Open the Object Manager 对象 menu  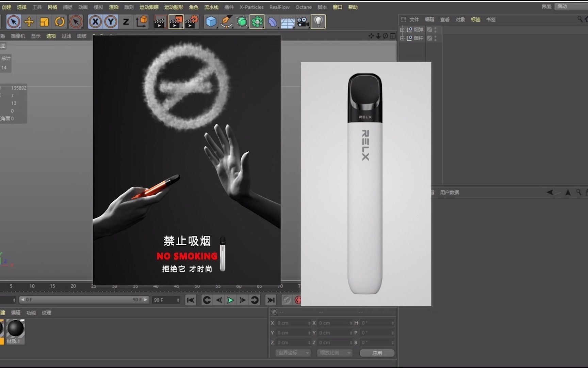(460, 19)
